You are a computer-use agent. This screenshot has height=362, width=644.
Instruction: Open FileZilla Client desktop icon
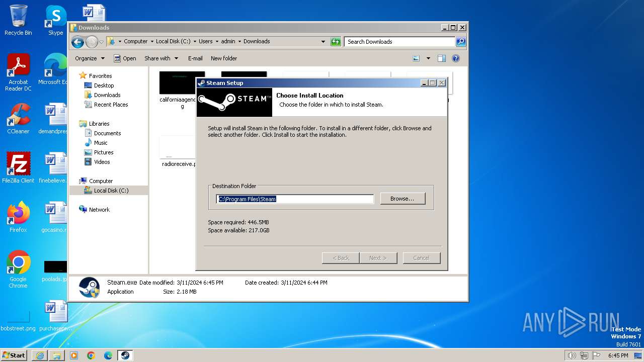coord(18,168)
